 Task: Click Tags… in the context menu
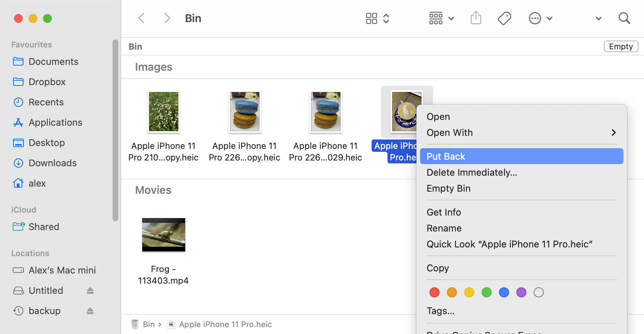click(440, 311)
